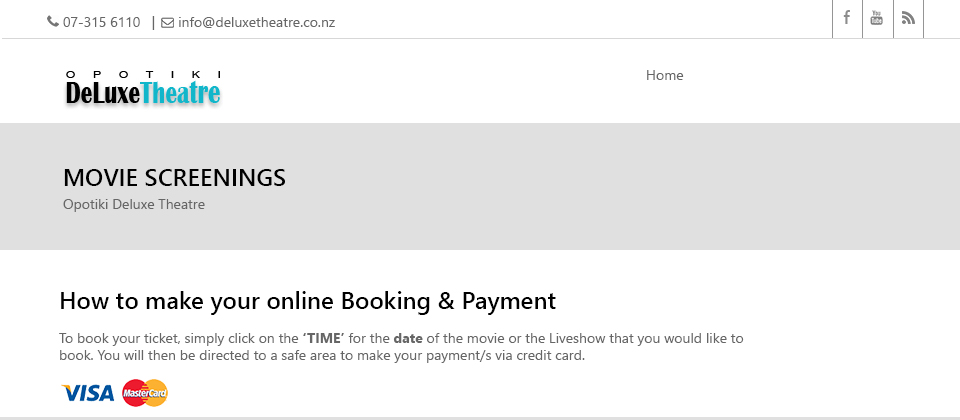This screenshot has width=960, height=420.
Task: Click the VISA card logo
Action: point(88,393)
